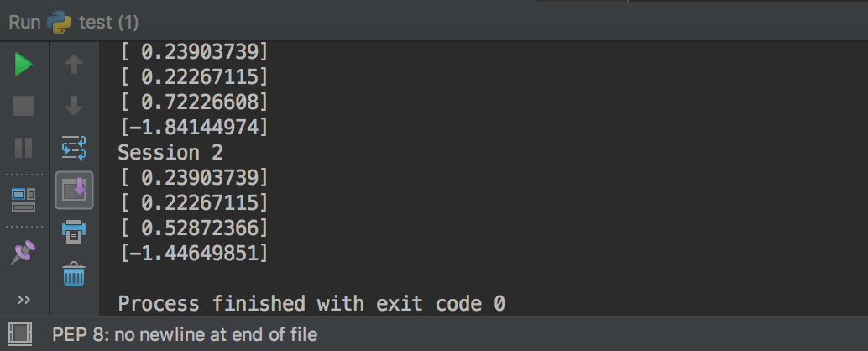Screen dimensions: 868x351
Task: Click the blue Print icon
Action: tap(74, 232)
